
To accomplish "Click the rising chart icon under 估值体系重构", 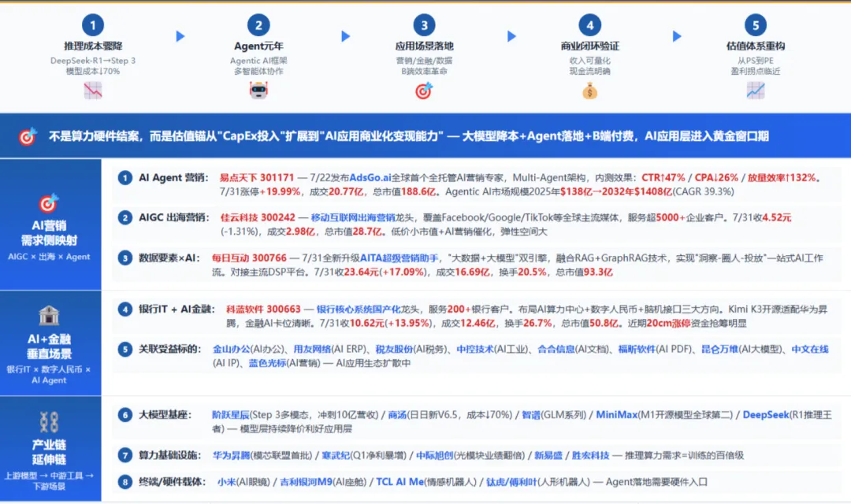I will pyautogui.click(x=755, y=90).
